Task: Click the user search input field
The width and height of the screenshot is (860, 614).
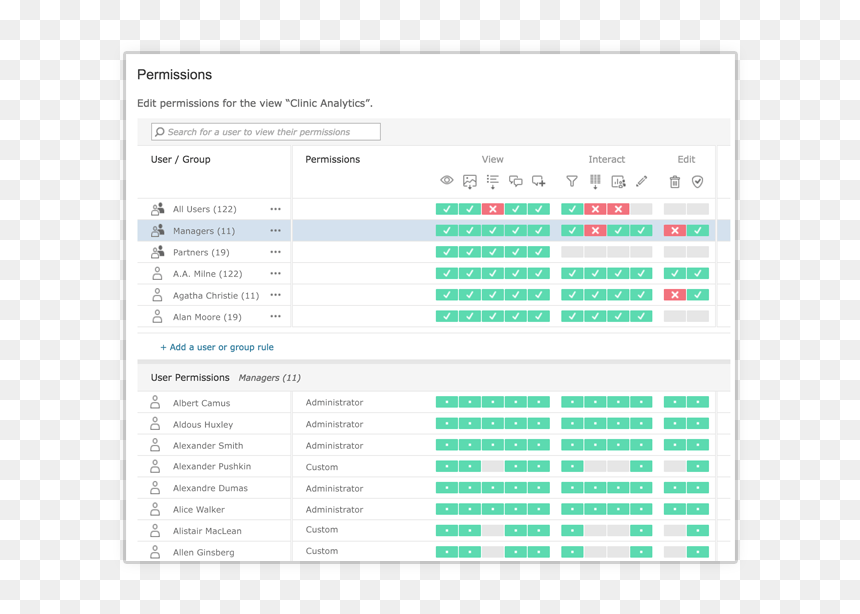Action: pos(266,132)
